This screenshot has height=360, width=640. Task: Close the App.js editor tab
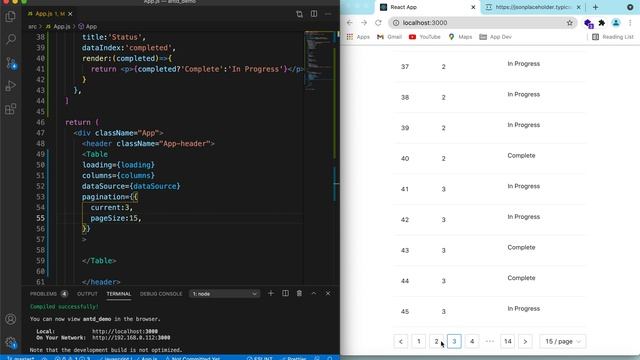click(x=70, y=14)
